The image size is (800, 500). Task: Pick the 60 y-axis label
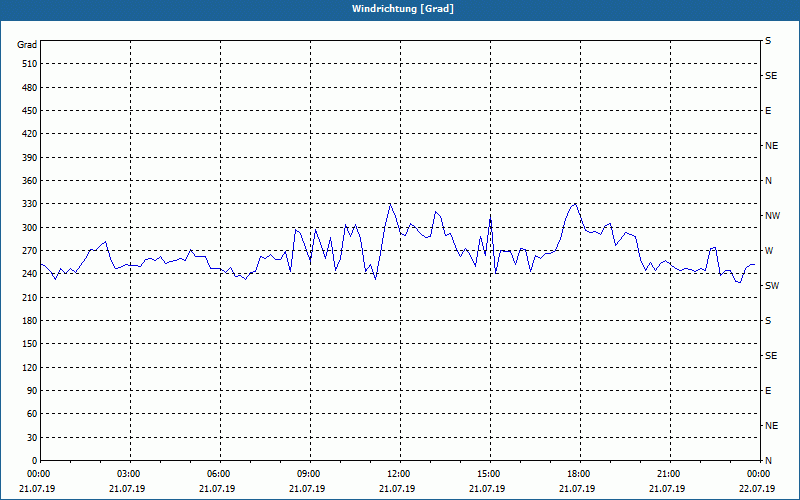tap(32, 414)
